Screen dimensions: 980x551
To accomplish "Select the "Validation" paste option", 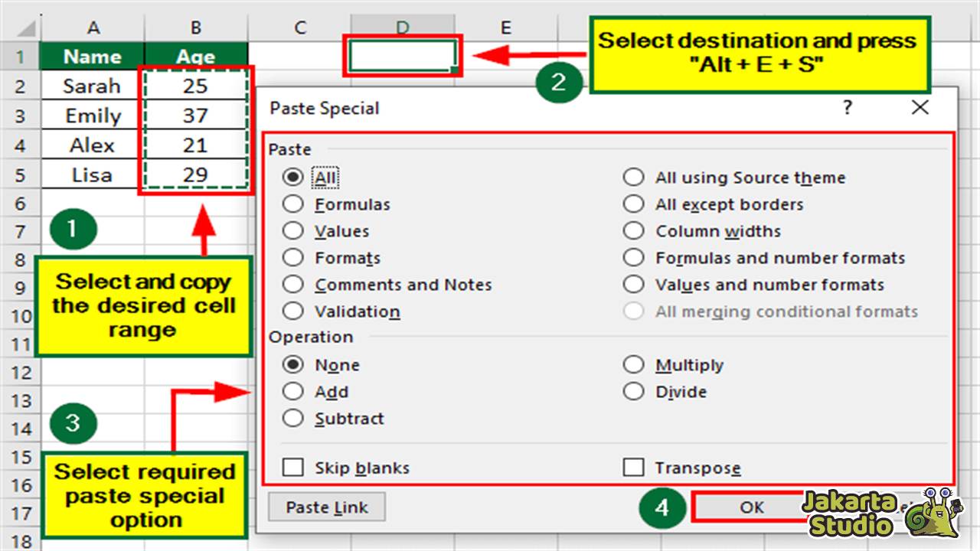I will pos(293,311).
